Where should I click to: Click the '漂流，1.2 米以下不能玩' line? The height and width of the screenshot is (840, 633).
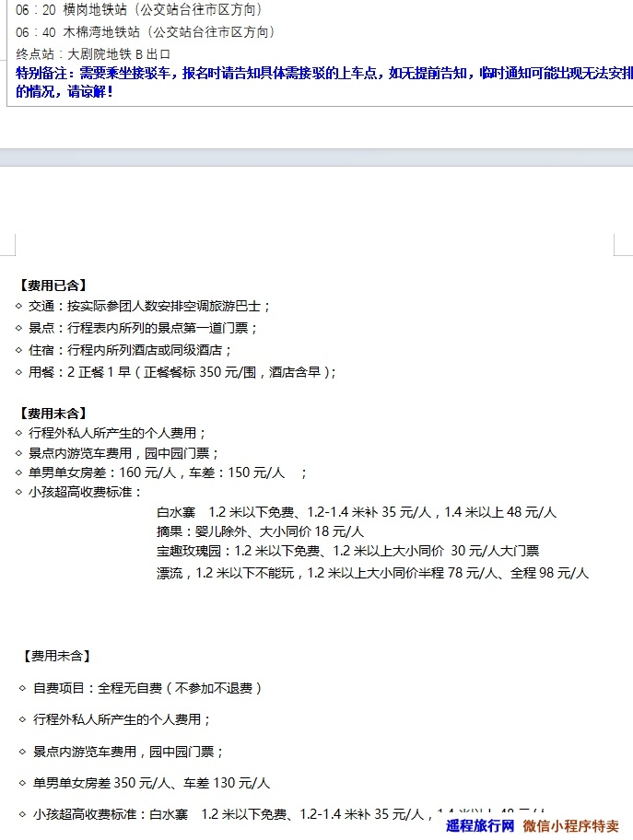click(x=372, y=573)
